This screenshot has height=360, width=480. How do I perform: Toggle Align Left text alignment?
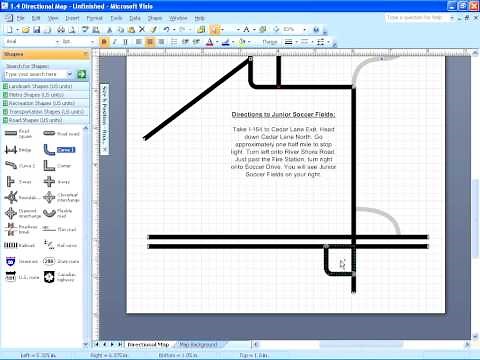click(139, 42)
